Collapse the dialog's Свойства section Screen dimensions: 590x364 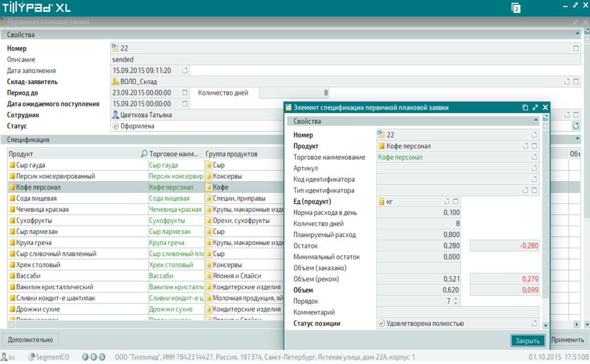point(536,121)
